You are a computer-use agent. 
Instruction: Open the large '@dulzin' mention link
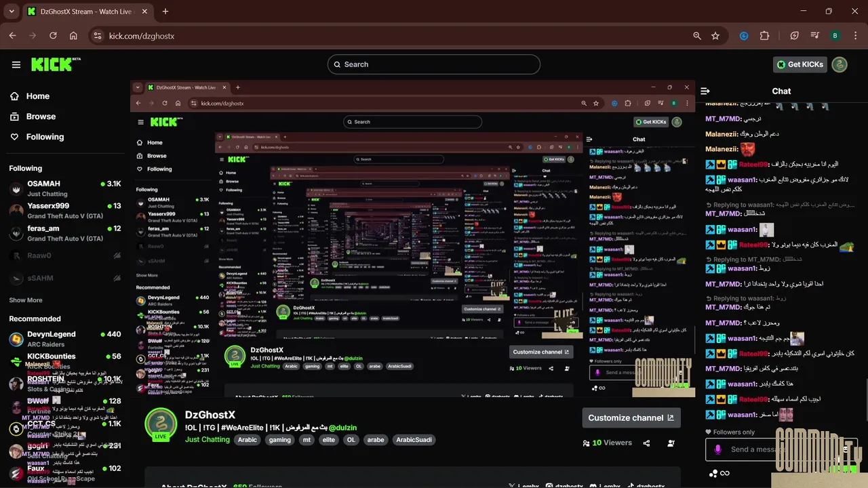tap(342, 428)
